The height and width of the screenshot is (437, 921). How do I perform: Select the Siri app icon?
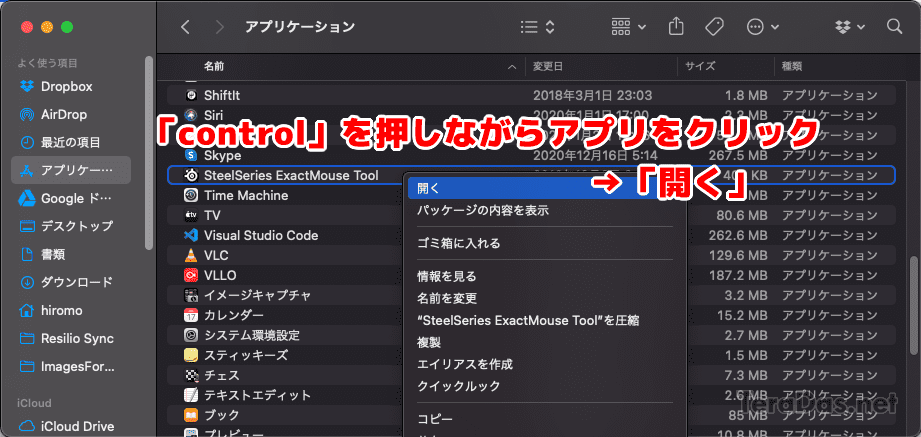tap(191, 115)
